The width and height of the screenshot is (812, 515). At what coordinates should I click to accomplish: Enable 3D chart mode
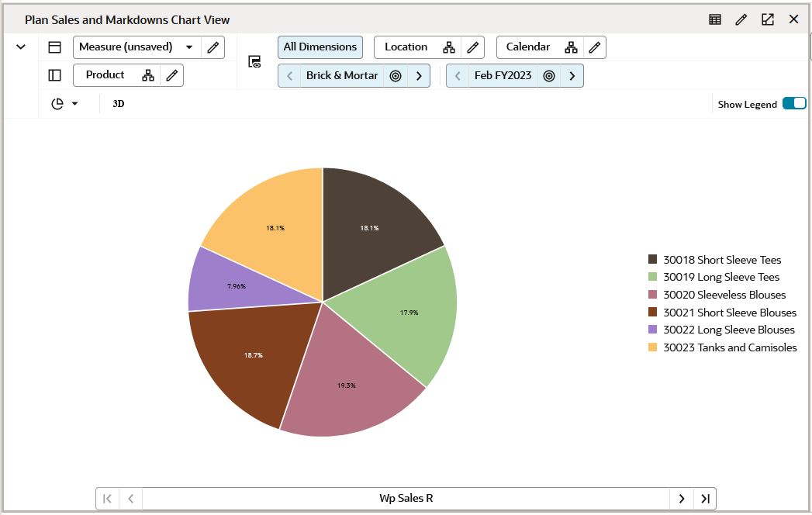(117, 102)
